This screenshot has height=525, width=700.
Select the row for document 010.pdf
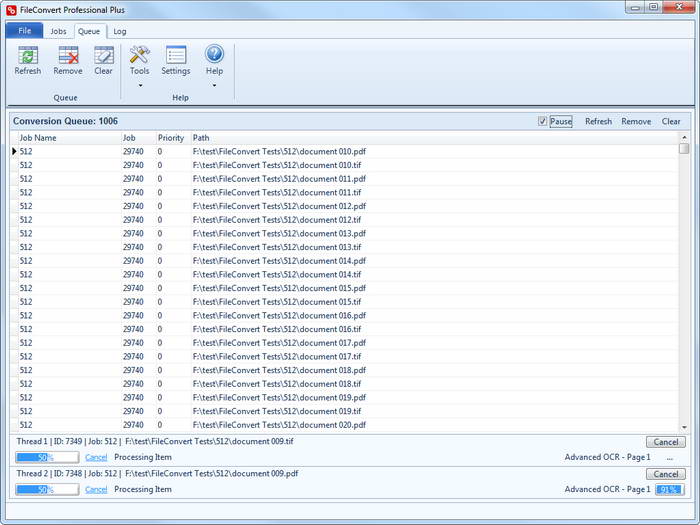tap(344, 151)
